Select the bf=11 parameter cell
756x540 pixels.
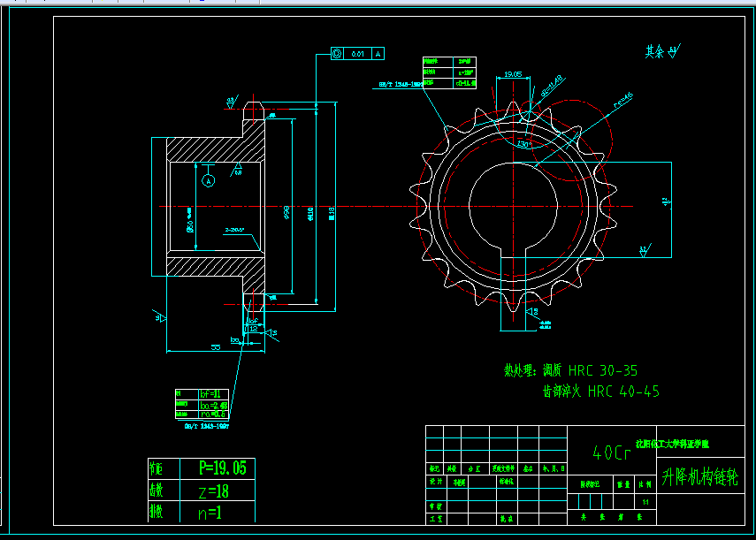pyautogui.click(x=214, y=394)
